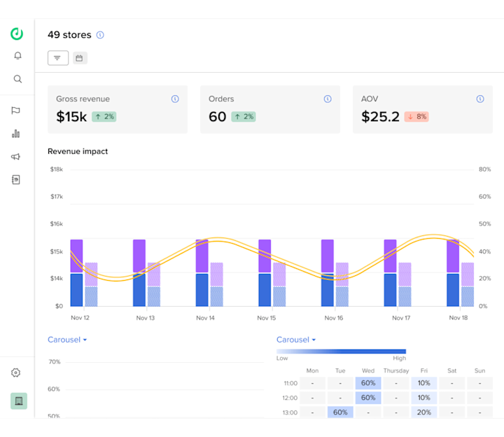Click the AOV card info icon

coord(480,99)
